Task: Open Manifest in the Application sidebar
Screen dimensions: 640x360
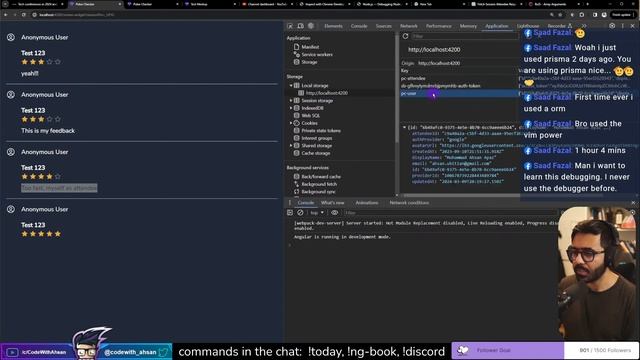Action: (310, 47)
